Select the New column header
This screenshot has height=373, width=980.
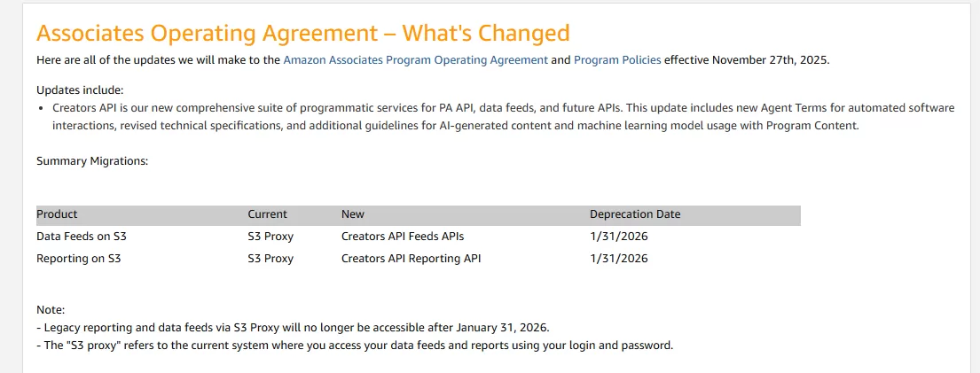[x=353, y=214]
